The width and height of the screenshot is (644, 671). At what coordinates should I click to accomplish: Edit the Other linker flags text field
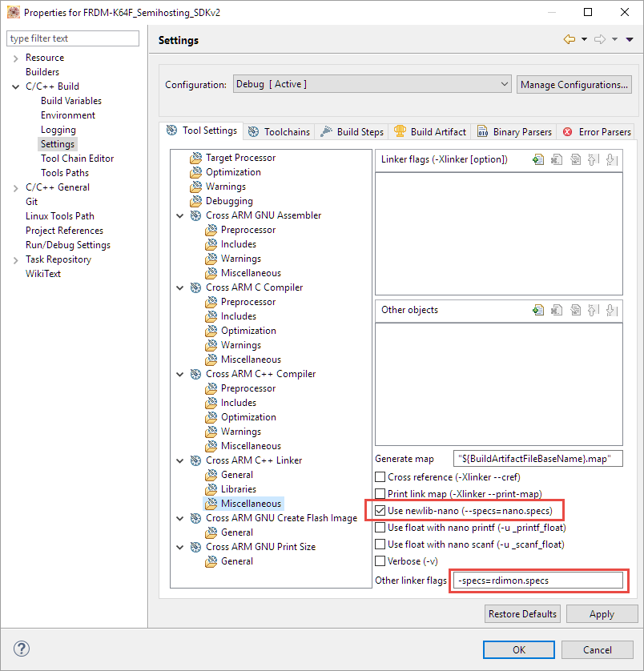[x=538, y=580]
